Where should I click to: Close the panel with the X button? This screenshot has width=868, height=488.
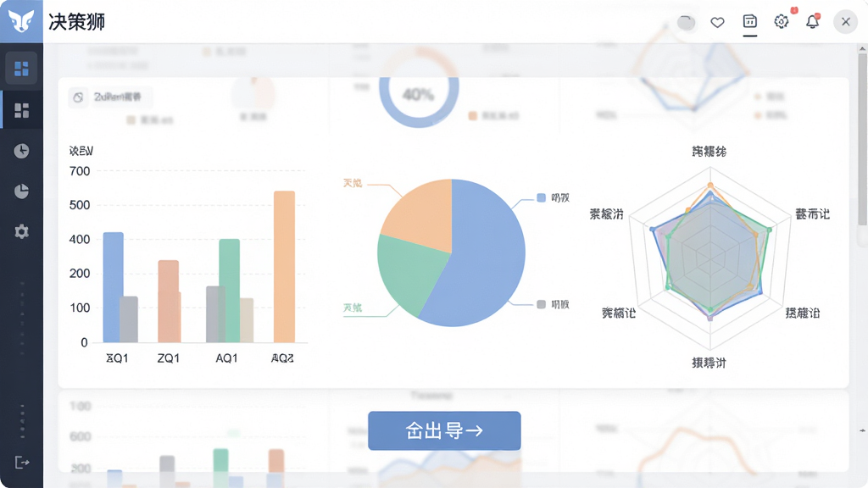(845, 21)
